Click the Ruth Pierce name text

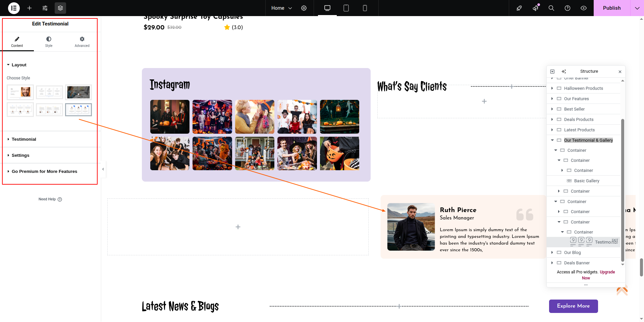coord(458,210)
